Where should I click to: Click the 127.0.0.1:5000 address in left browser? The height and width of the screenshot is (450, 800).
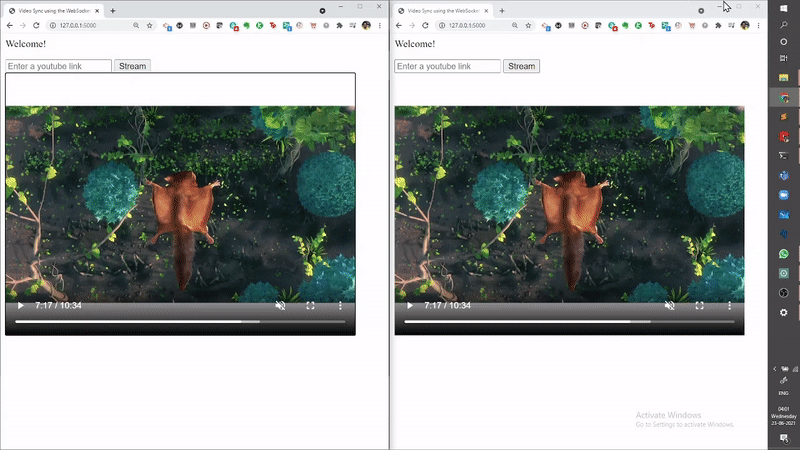point(78,26)
